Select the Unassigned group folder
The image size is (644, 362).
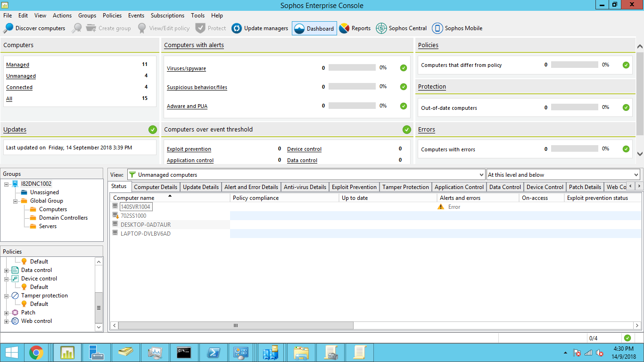(44, 192)
